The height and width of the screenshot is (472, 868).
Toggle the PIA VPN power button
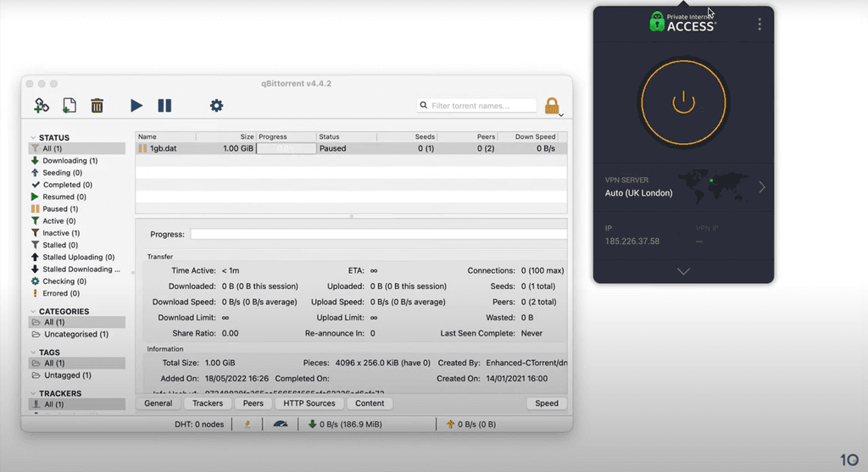683,103
